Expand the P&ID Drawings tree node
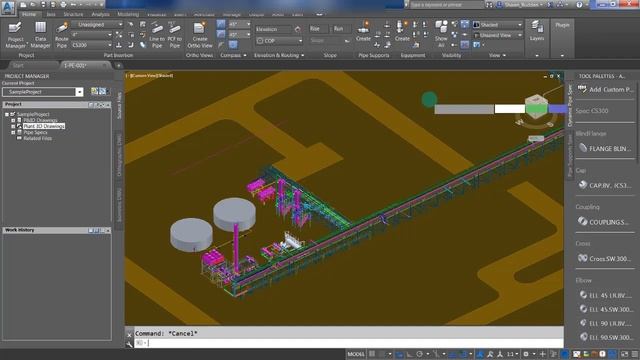Viewport: 640px width, 360px height. click(13, 120)
